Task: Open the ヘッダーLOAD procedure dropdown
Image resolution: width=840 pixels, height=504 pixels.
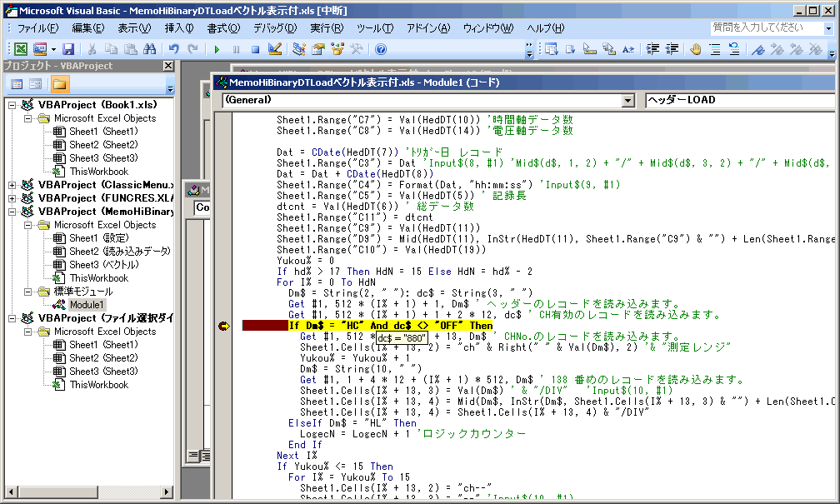Action: pyautogui.click(x=742, y=100)
